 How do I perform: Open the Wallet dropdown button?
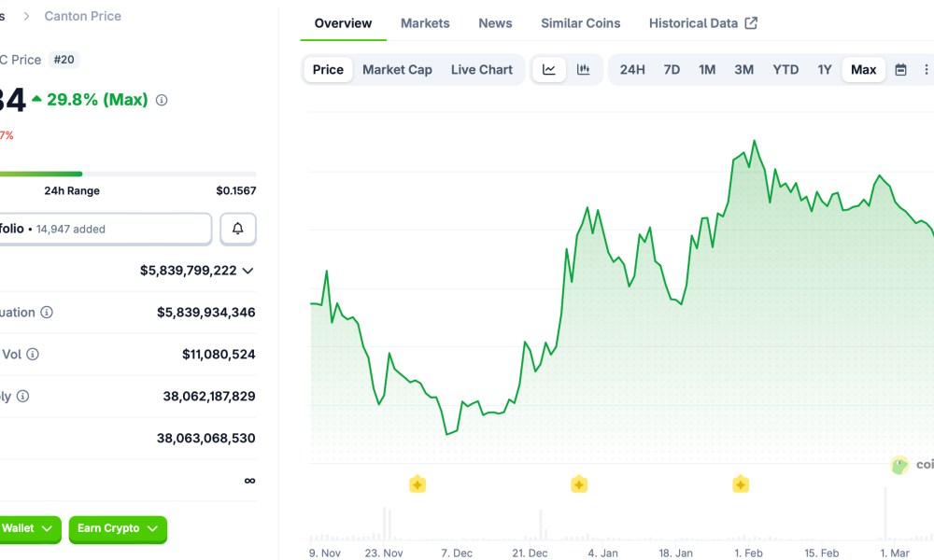click(x=28, y=529)
